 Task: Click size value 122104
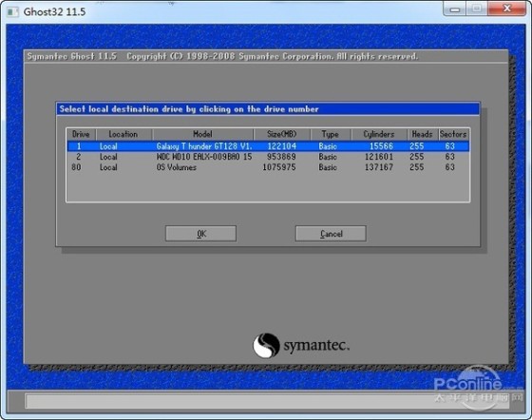pos(281,146)
